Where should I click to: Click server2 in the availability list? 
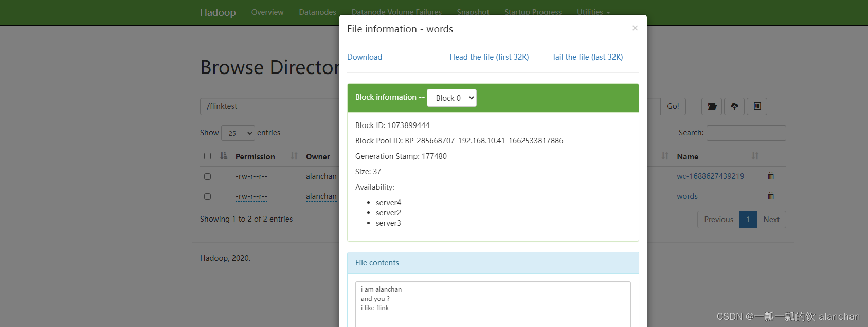pyautogui.click(x=388, y=213)
